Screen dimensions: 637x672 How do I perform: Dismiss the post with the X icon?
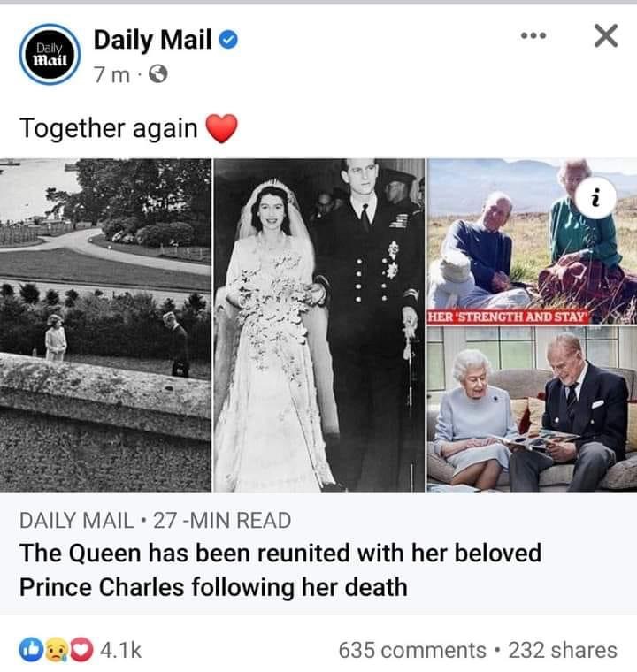606,35
